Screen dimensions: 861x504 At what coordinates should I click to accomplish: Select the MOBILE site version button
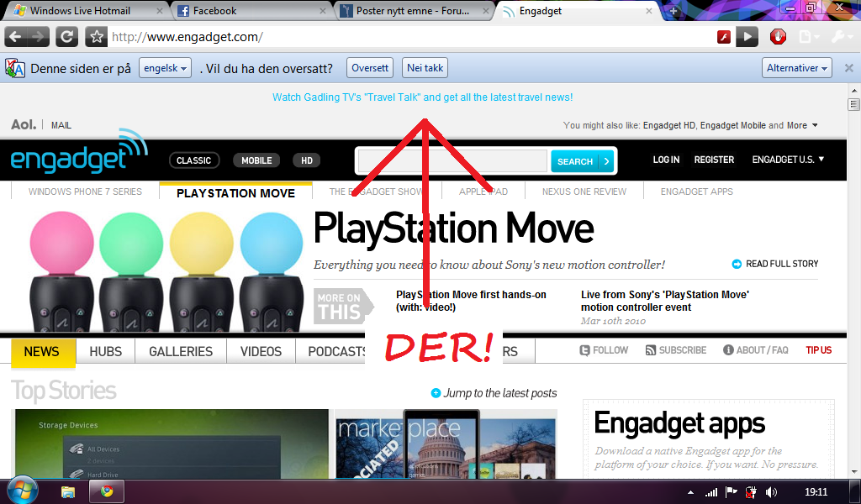click(x=256, y=160)
